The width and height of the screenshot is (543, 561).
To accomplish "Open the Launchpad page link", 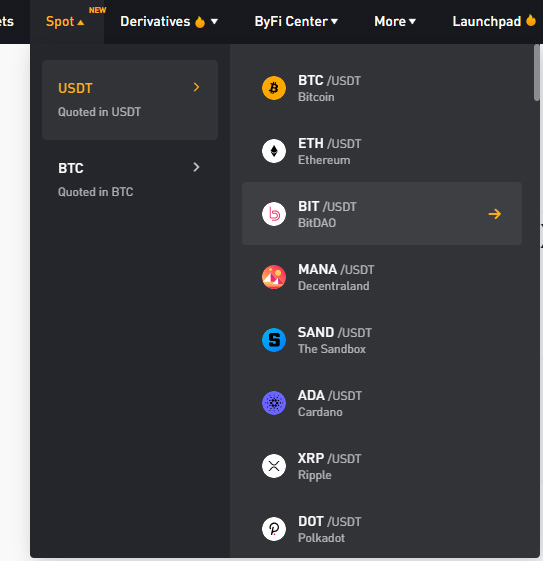I will 486,21.
